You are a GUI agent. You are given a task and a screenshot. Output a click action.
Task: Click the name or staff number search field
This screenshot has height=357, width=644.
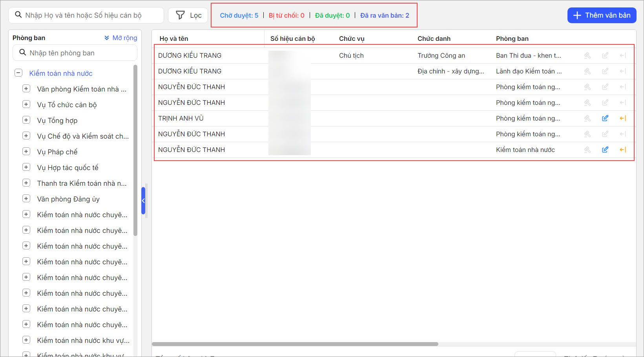90,15
